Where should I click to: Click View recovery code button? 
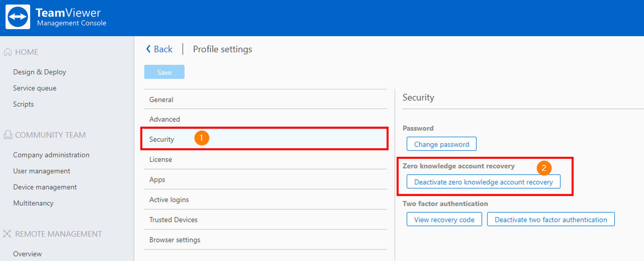click(444, 220)
